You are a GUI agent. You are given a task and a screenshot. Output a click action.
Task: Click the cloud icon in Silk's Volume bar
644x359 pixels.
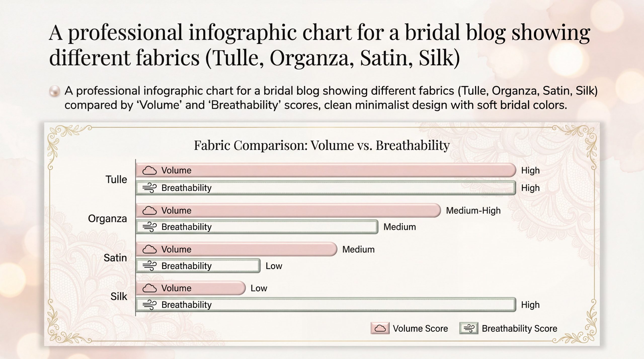click(x=149, y=288)
